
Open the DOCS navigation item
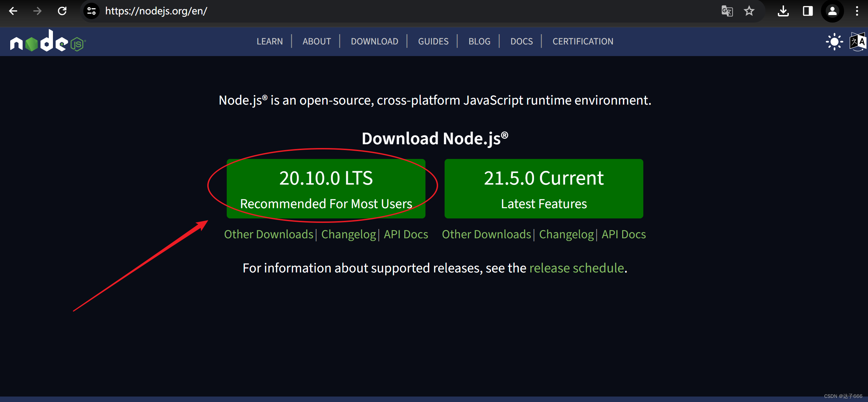coord(521,41)
